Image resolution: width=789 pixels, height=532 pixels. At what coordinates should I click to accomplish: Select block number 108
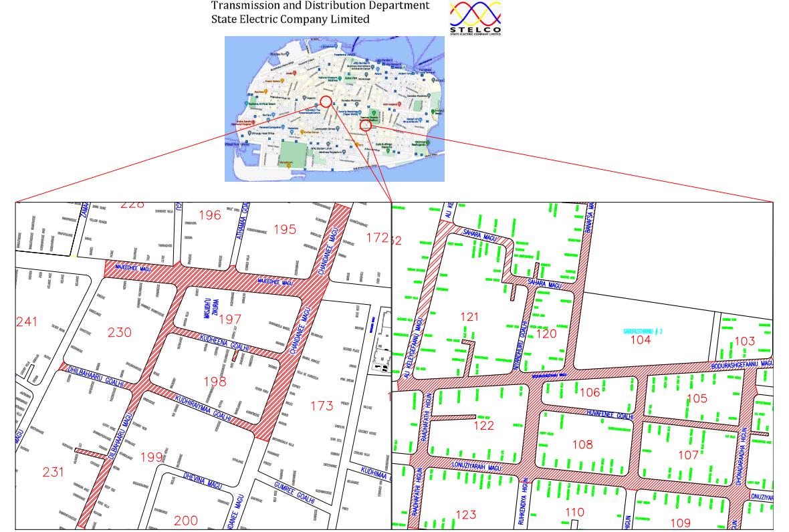coord(582,443)
